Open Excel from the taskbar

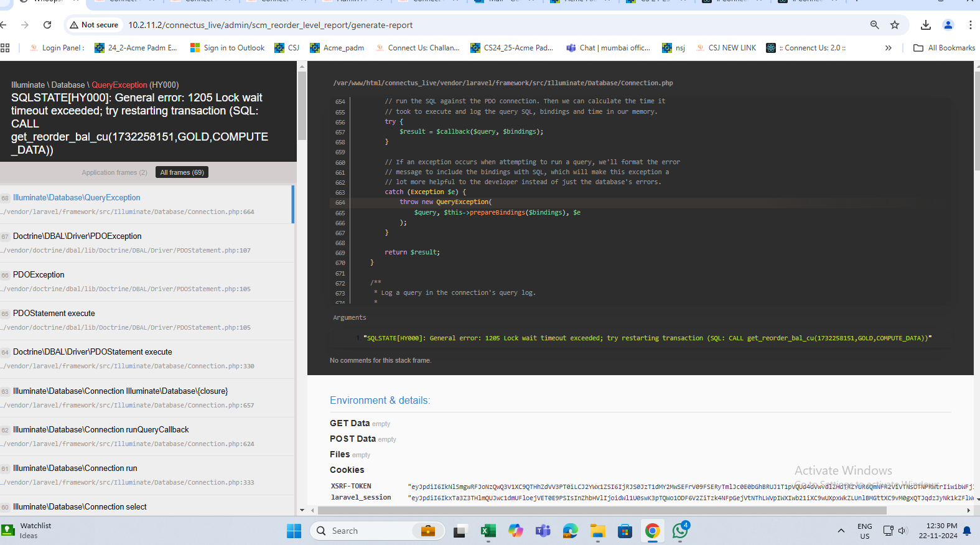[x=488, y=531]
